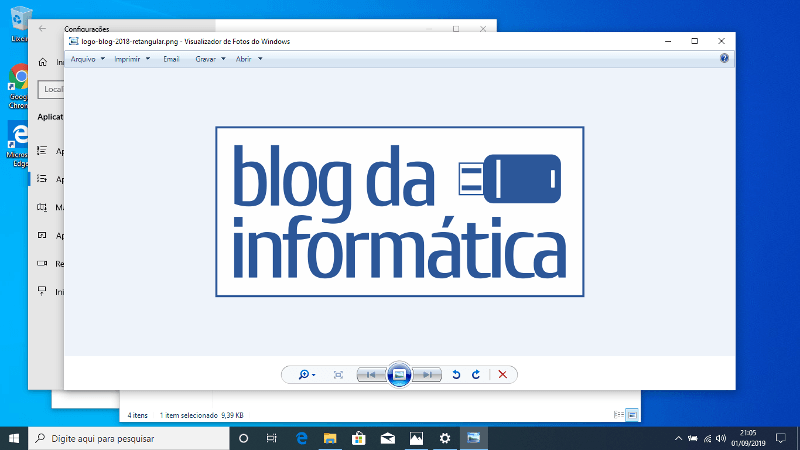The image size is (800, 450).
Task: Click the home icon in Configurações
Action: point(42,62)
